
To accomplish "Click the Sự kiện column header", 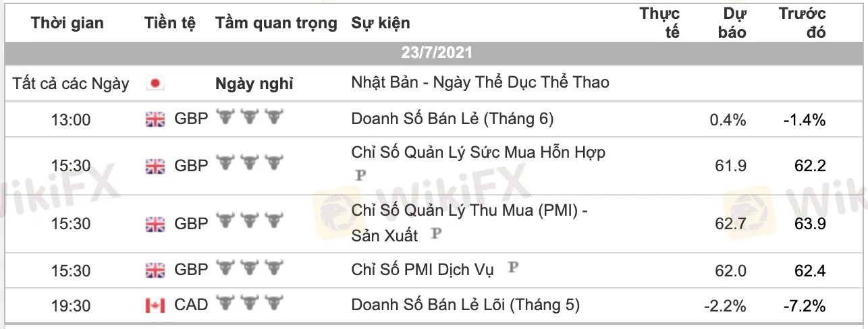I will pos(380,23).
